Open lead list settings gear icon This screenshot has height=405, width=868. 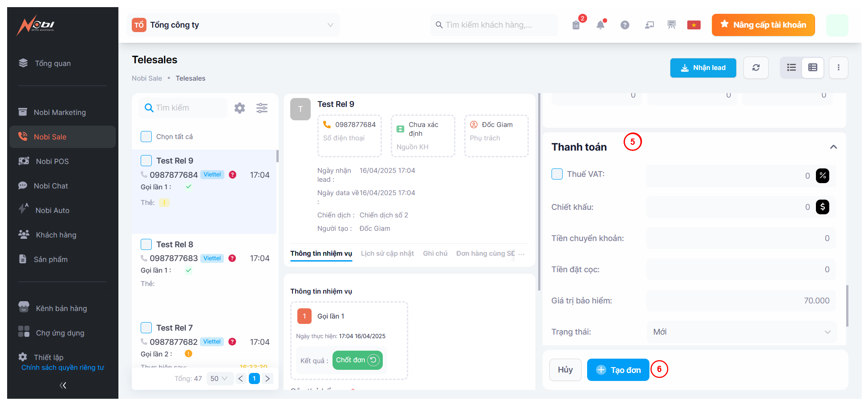coord(239,108)
